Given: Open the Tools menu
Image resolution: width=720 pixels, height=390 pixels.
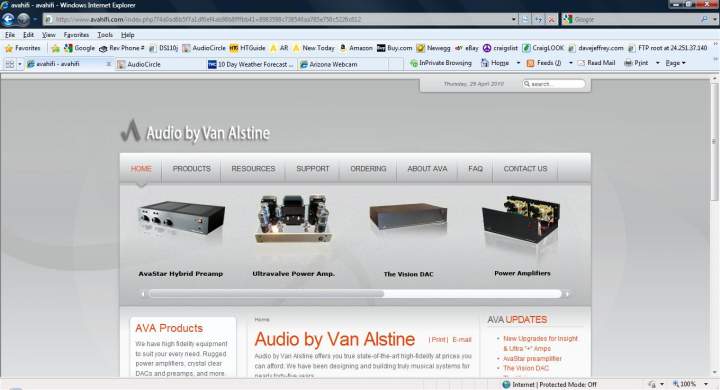Looking at the screenshot, I should [x=105, y=35].
